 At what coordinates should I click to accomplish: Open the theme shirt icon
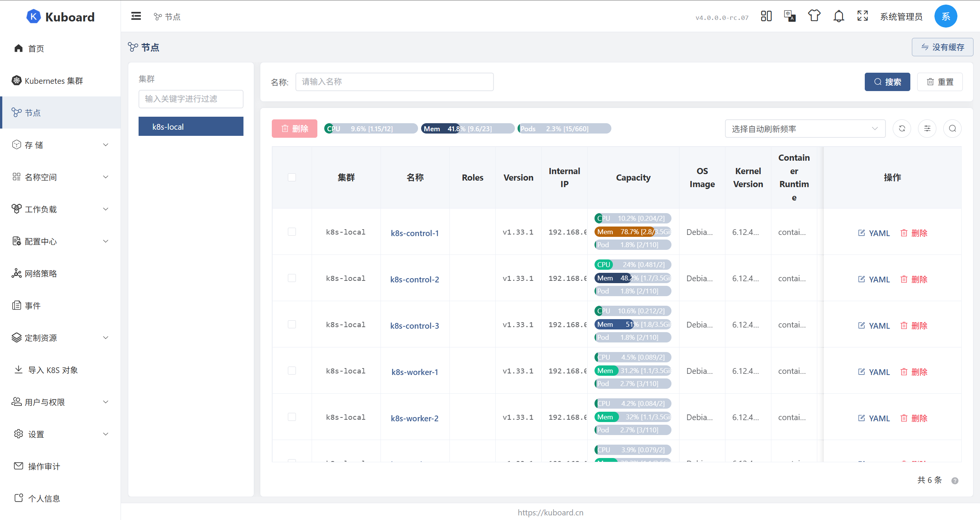814,16
